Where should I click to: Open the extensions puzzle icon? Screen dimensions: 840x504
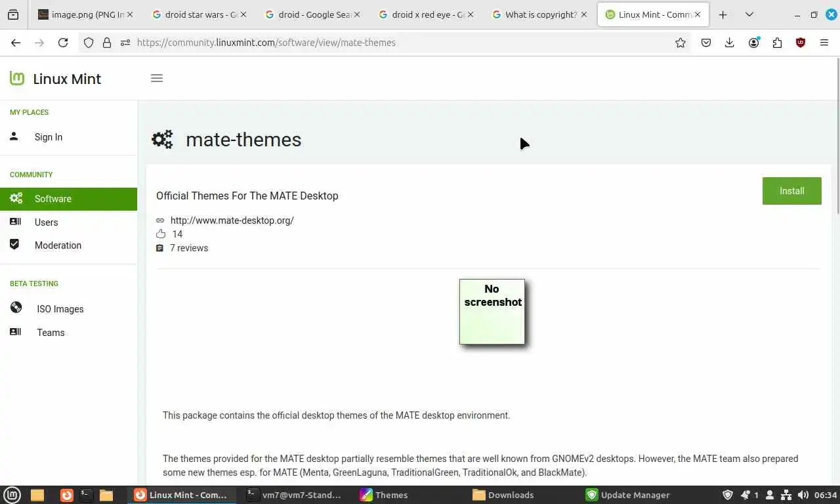(777, 43)
